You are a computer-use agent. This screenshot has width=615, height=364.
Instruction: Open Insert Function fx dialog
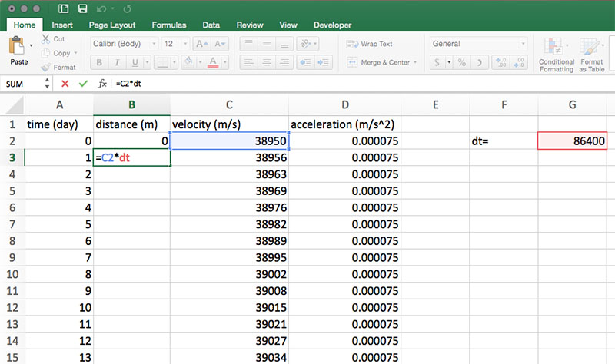pos(102,83)
